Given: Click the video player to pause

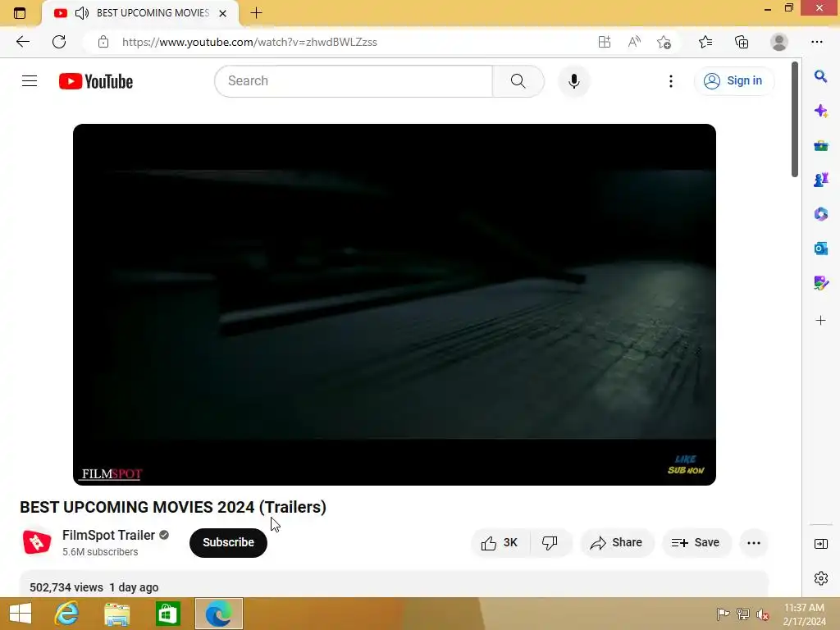Looking at the screenshot, I should click(395, 304).
